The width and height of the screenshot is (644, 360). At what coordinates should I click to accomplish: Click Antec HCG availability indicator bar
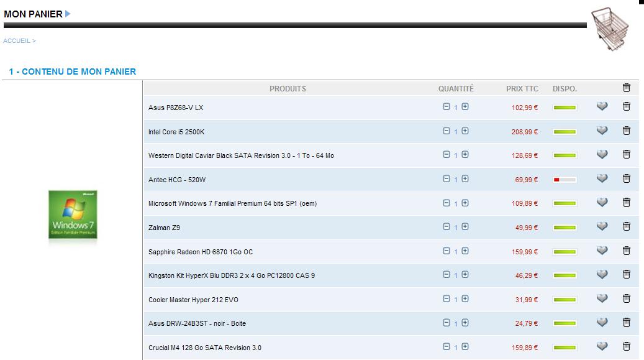(565, 180)
